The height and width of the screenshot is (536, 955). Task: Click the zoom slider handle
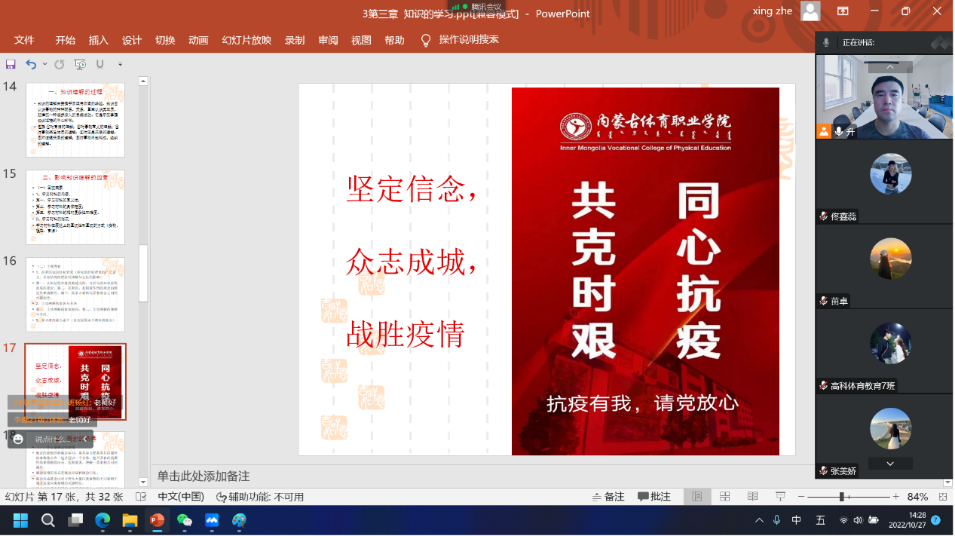click(842, 497)
